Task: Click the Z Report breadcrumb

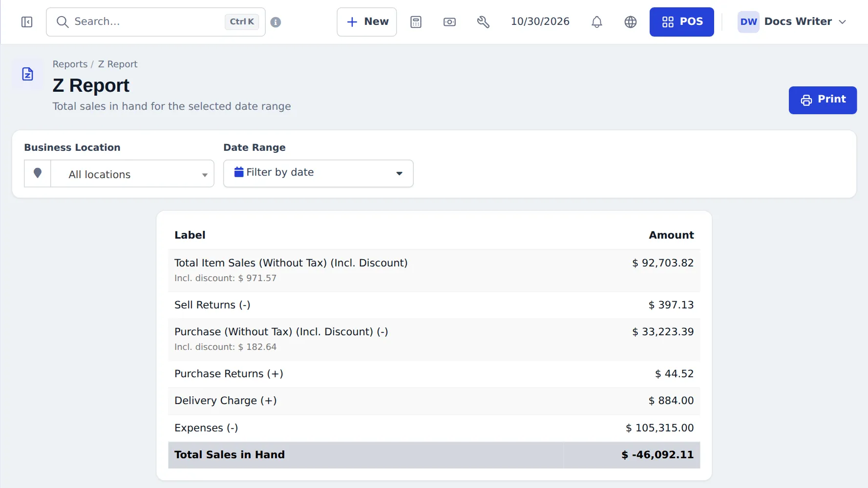Action: coord(118,64)
